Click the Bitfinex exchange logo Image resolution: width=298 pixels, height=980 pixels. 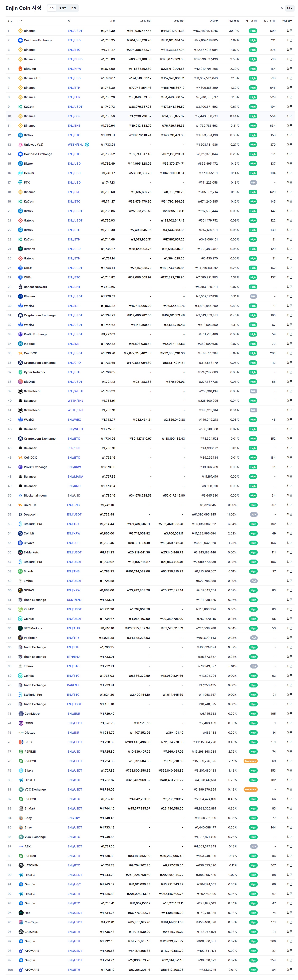point(20,249)
